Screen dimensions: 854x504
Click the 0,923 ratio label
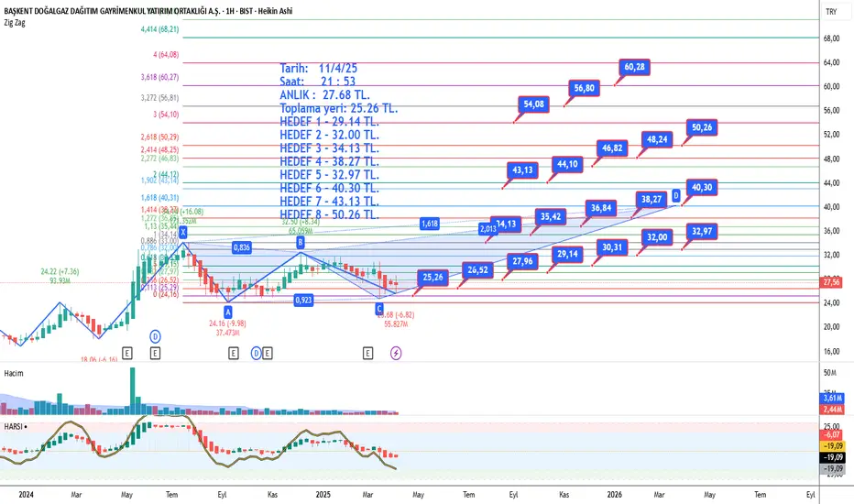click(304, 300)
